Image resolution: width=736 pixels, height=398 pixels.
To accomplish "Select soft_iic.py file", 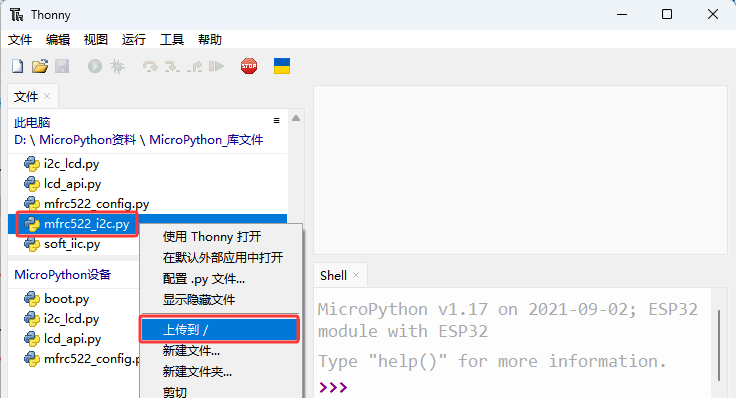I will (x=72, y=244).
